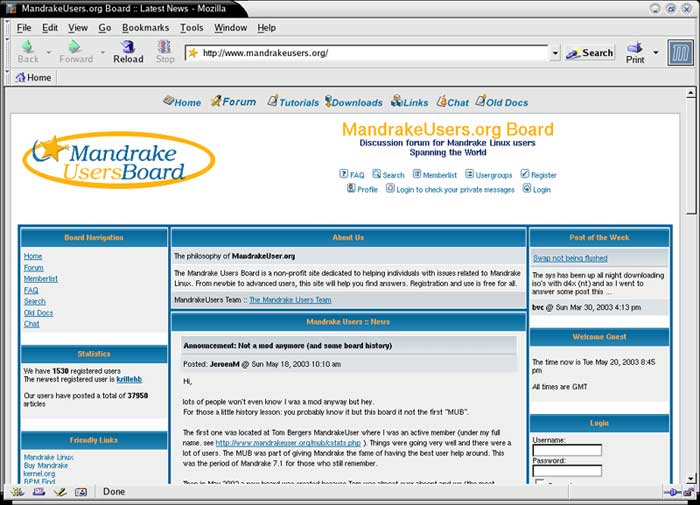The image size is (700, 505).
Task: Click into the Username input field
Action: [566, 451]
